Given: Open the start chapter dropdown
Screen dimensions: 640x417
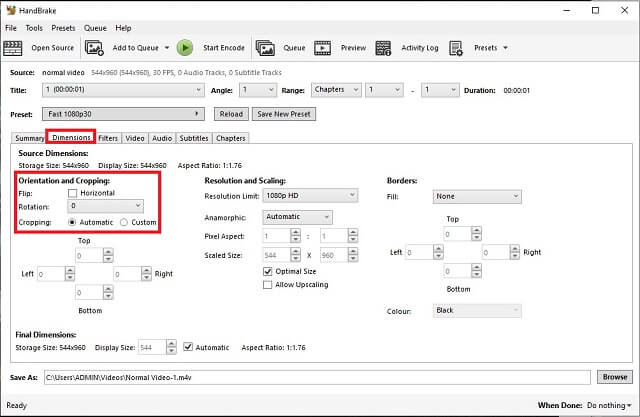Looking at the screenshot, I should coord(384,90).
